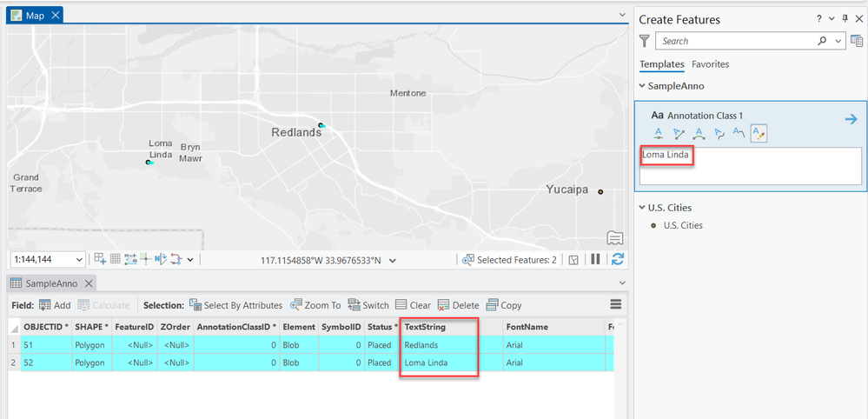Select the Curved annotation tool

tap(699, 133)
